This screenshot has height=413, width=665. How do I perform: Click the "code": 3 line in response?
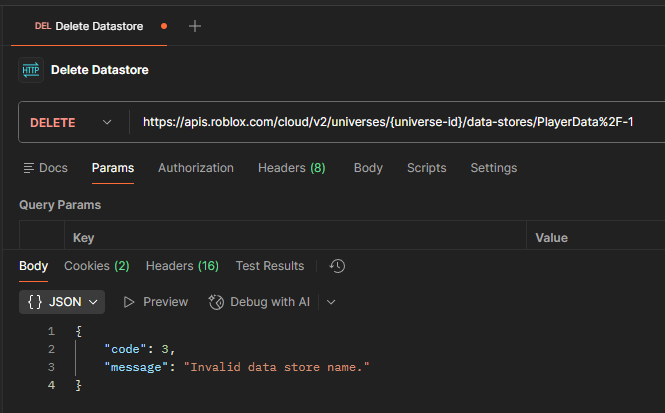pos(140,349)
